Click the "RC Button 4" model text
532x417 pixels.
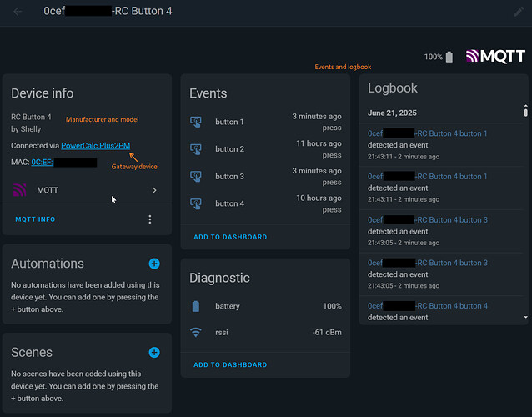click(x=31, y=117)
